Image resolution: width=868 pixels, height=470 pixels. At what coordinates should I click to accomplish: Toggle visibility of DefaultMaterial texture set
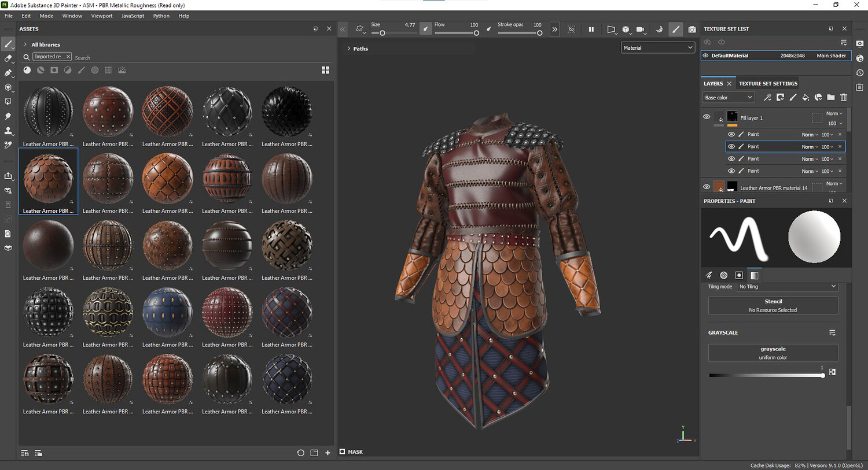coord(705,55)
